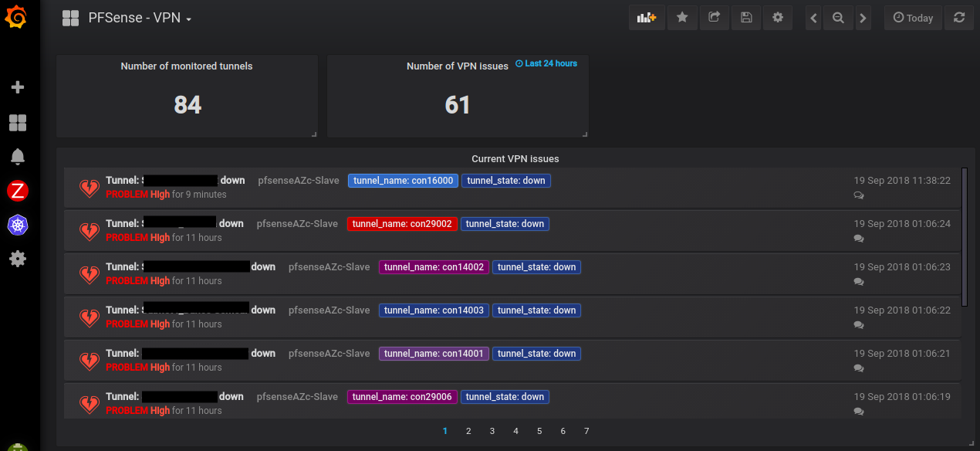
Task: Go to issues page 3
Action: [x=492, y=431]
